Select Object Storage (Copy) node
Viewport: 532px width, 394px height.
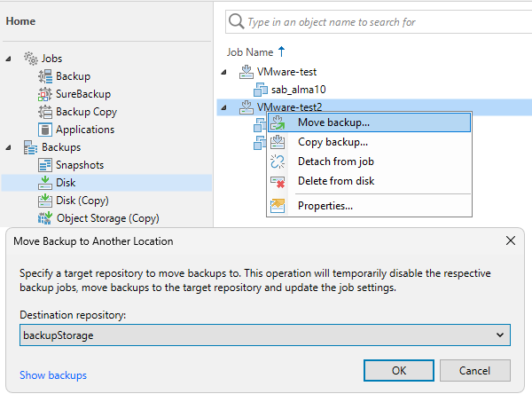[x=108, y=218]
